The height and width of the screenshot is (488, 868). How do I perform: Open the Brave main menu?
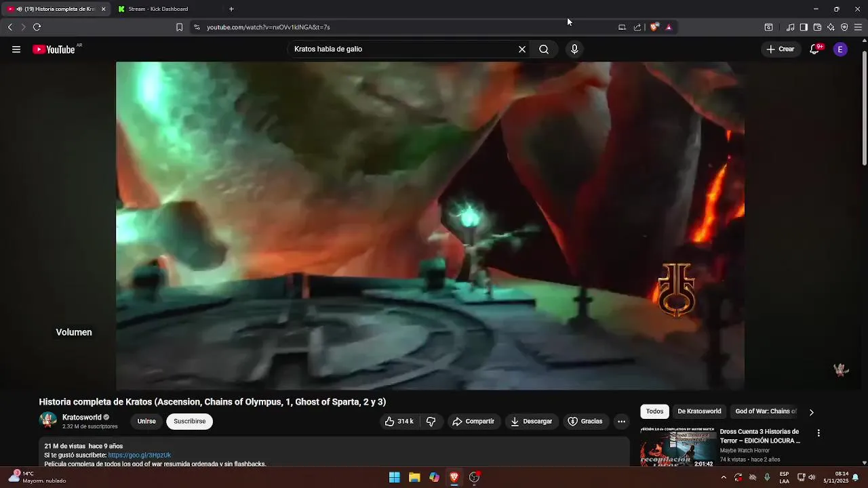858,27
